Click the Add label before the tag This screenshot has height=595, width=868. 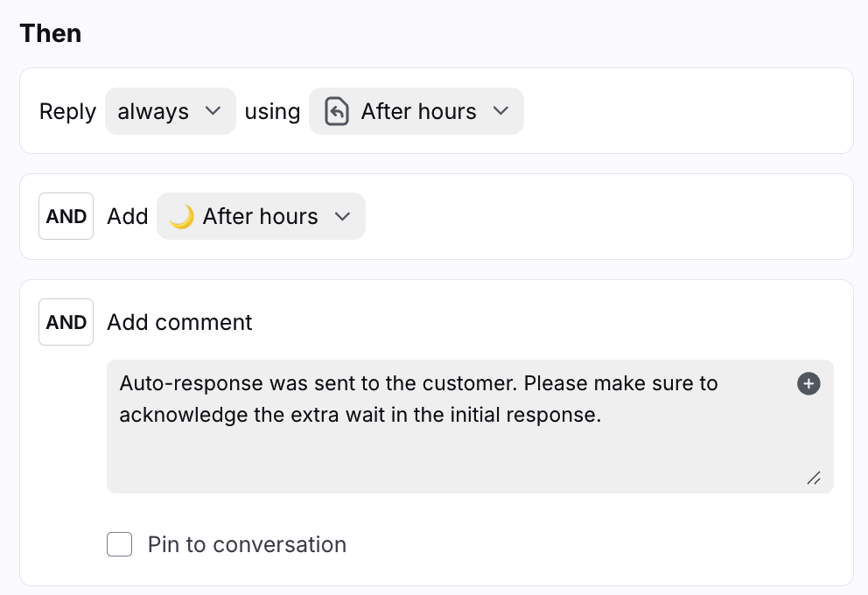[x=128, y=217]
